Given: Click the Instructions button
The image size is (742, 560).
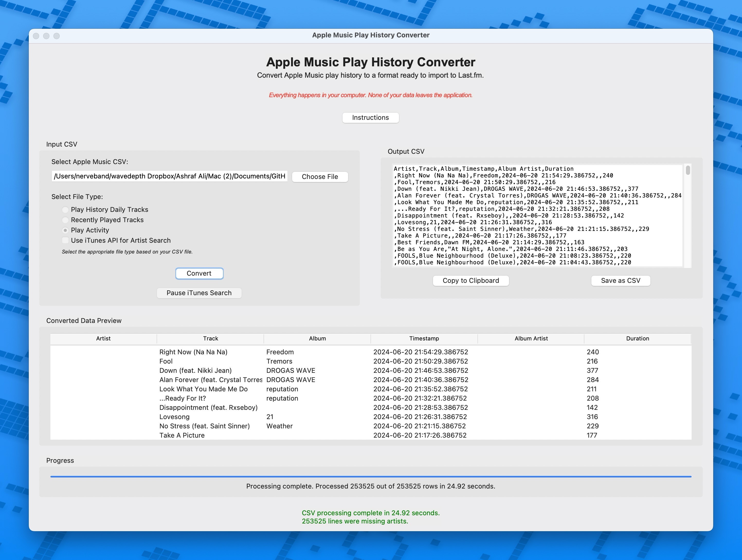Looking at the screenshot, I should pos(371,117).
